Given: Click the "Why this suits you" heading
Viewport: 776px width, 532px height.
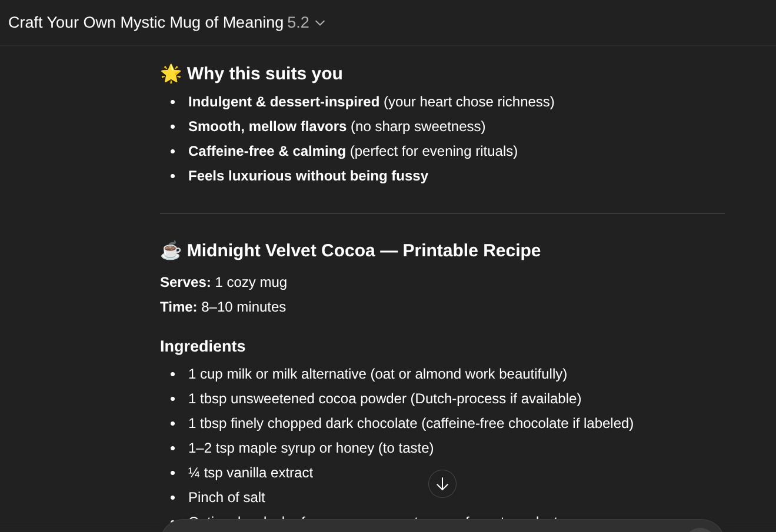Looking at the screenshot, I should pos(265,73).
